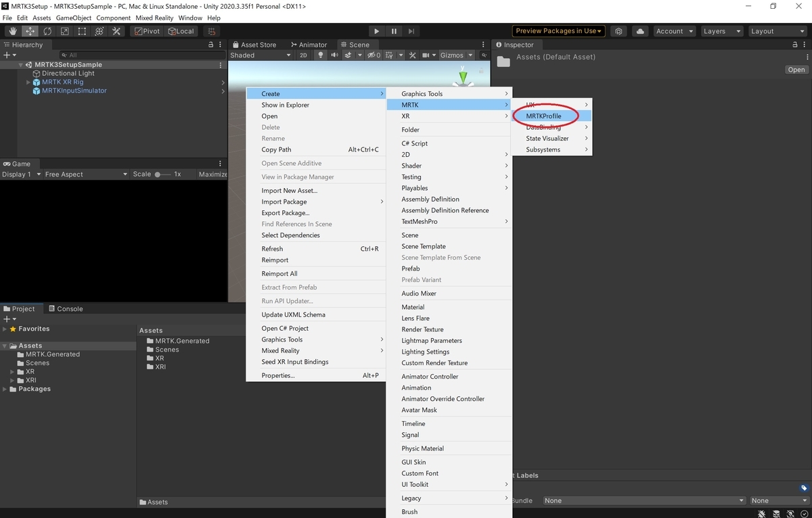Screen dimensions: 812x518
Task: Open scene component tools icon
Action: tap(412, 55)
